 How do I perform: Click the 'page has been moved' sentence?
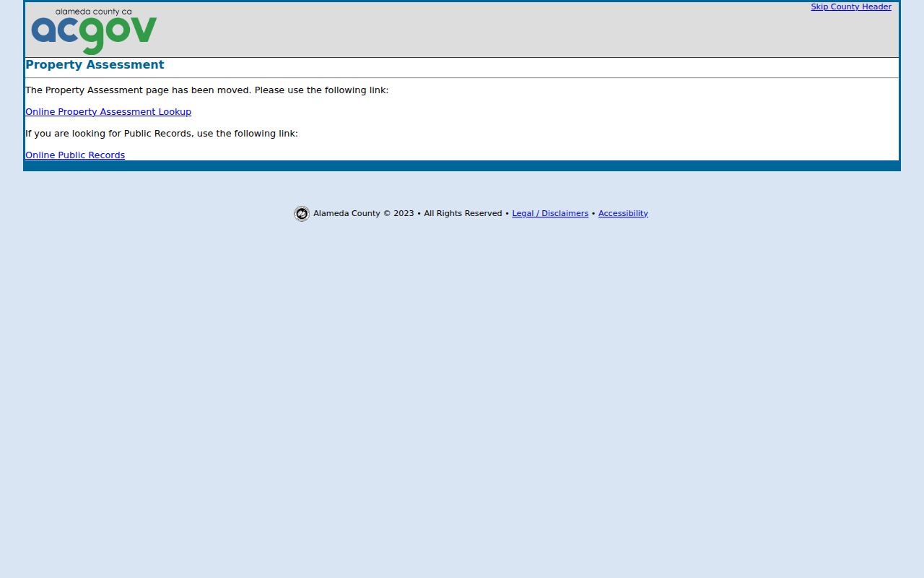tap(206, 90)
